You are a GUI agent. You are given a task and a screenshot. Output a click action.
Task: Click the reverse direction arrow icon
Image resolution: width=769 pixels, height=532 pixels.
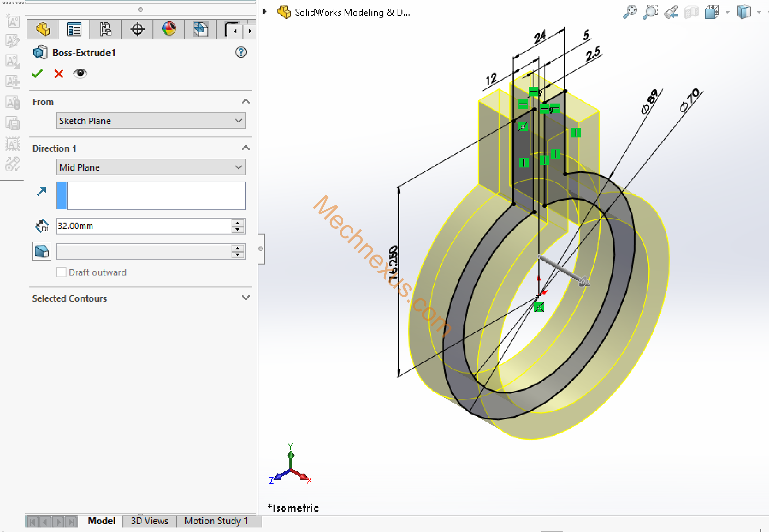42,191
